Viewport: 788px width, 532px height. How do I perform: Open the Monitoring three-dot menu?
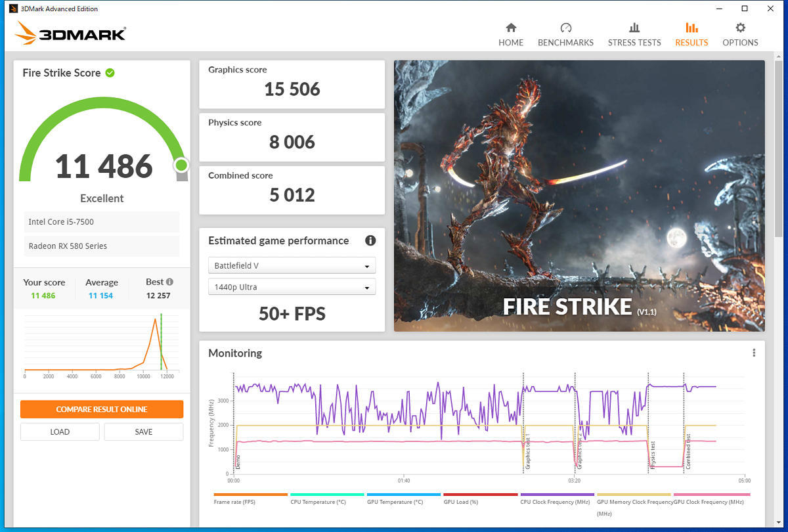point(754,353)
